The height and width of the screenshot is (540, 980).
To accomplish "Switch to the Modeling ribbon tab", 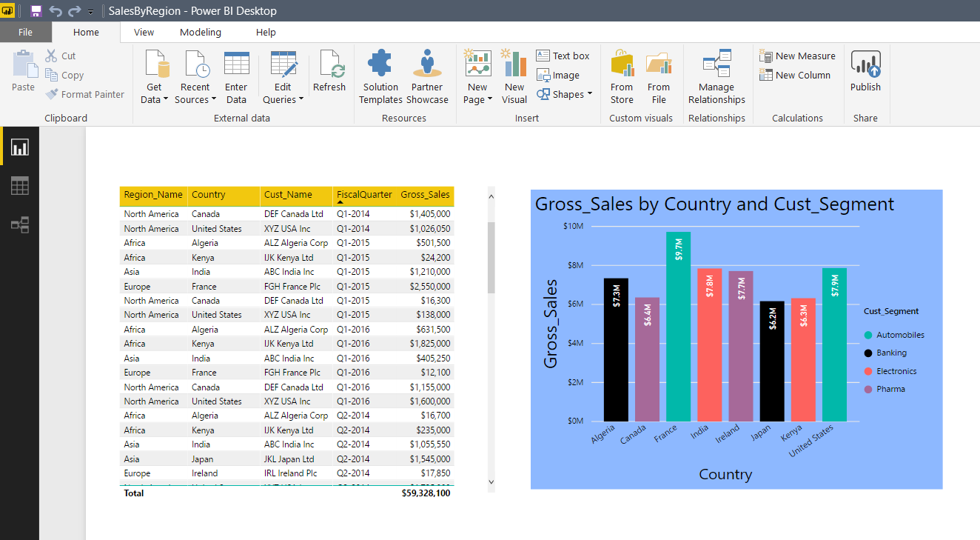I will coord(201,32).
